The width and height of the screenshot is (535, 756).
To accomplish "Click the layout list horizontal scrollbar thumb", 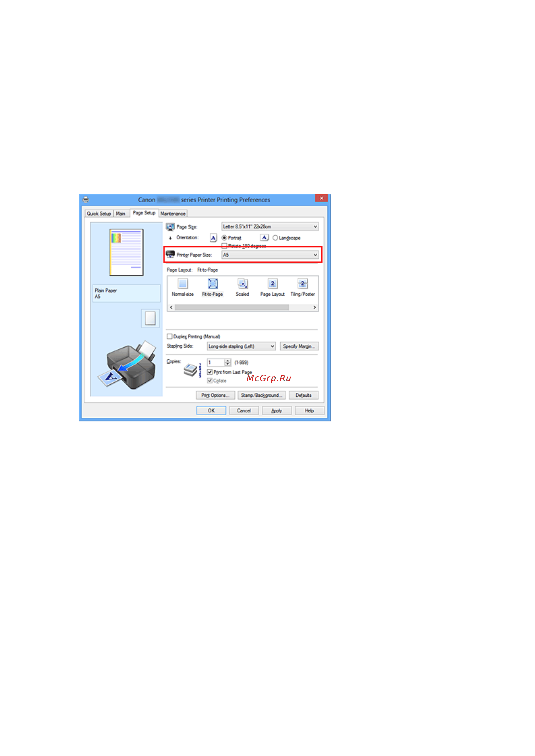I will [232, 307].
